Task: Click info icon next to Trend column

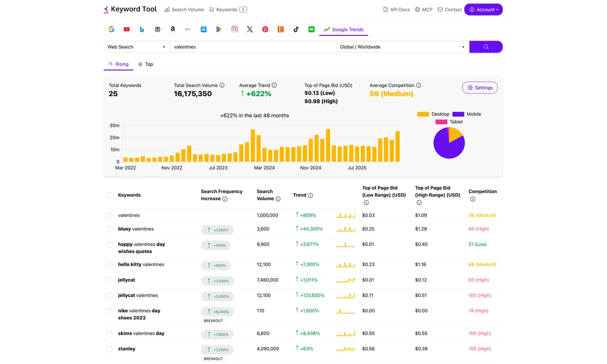Action: (x=311, y=196)
